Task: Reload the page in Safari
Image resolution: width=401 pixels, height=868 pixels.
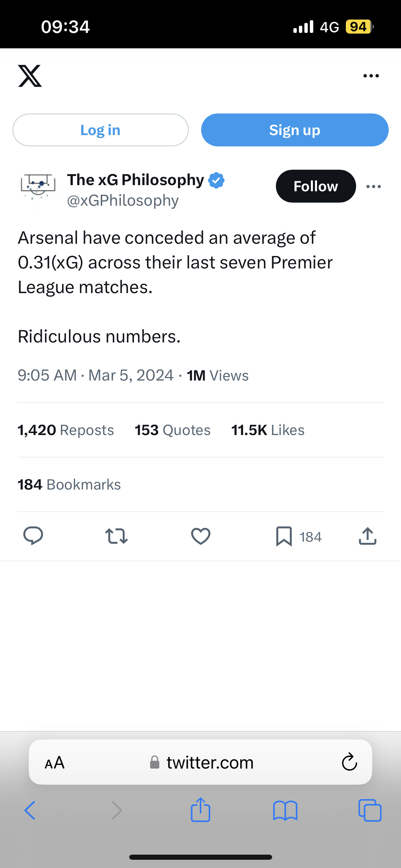Action: pos(349,762)
